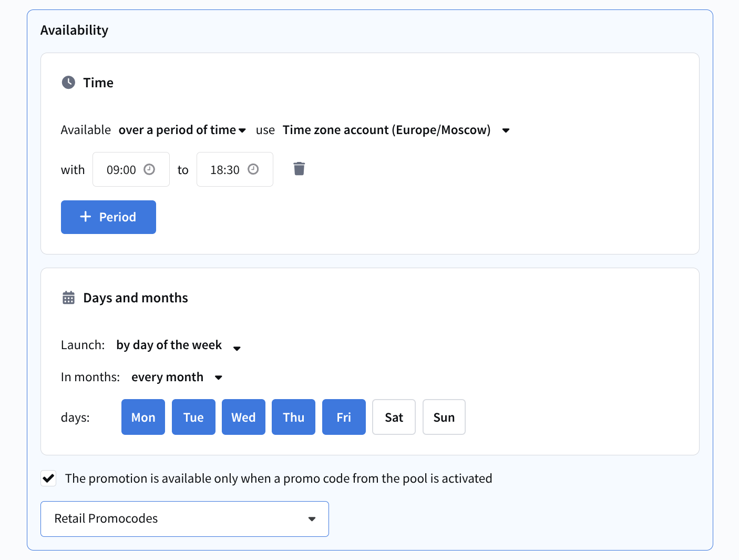Expand the Time zone account dropdown
This screenshot has height=560, width=739.
396,130
